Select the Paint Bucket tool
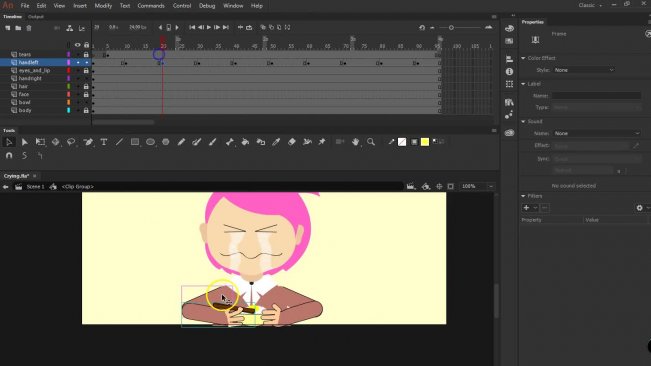Viewport: 651px width, 366px height. 245,142
